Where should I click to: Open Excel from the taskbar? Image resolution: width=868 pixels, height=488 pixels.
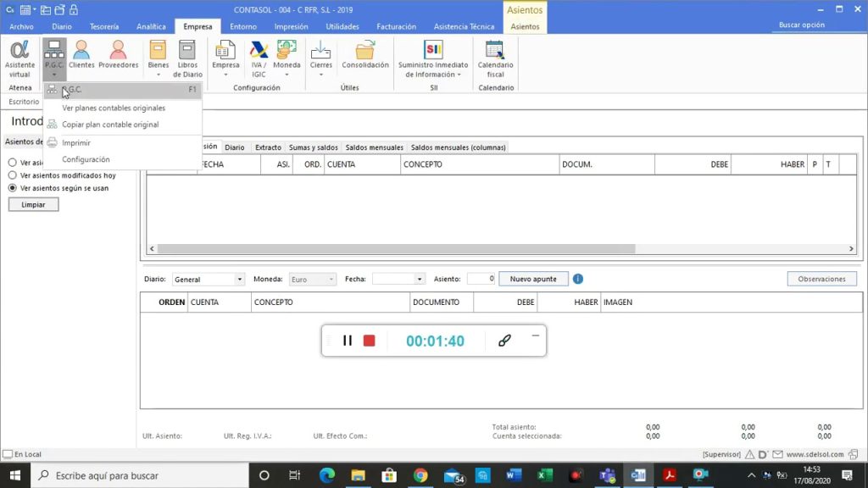tap(545, 475)
